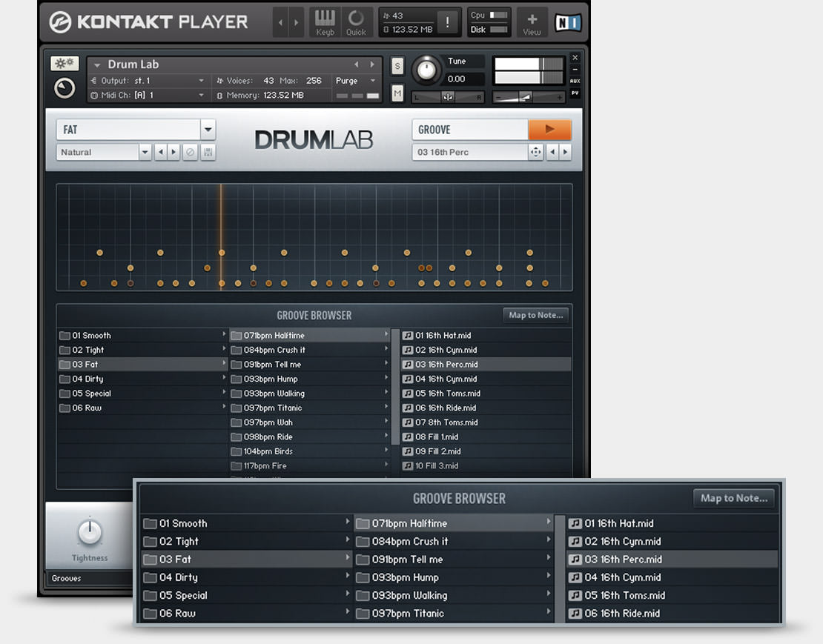Select 098bpm Ride folder
823x644 pixels.
click(x=310, y=436)
